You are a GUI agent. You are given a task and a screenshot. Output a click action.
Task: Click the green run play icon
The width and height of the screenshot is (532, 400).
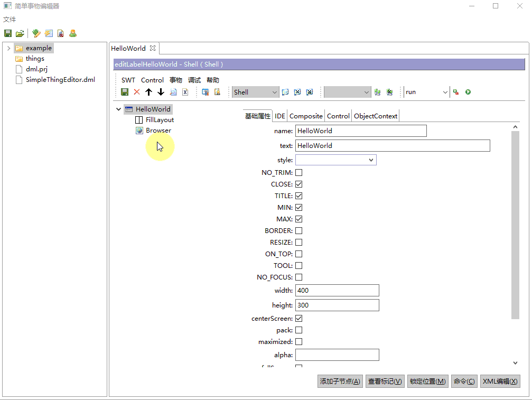click(x=468, y=92)
